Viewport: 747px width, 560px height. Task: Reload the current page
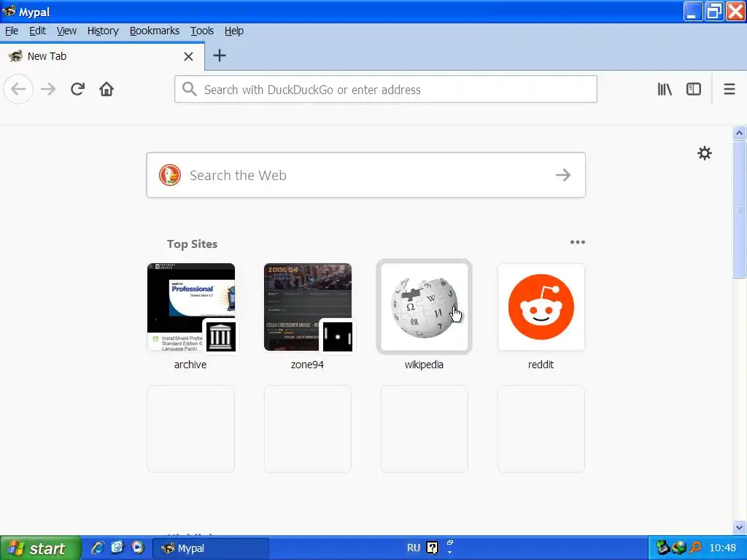[77, 89]
